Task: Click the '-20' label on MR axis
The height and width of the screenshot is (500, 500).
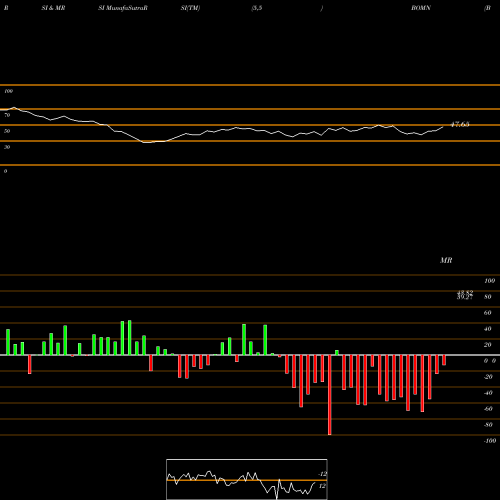Action: 488,377
